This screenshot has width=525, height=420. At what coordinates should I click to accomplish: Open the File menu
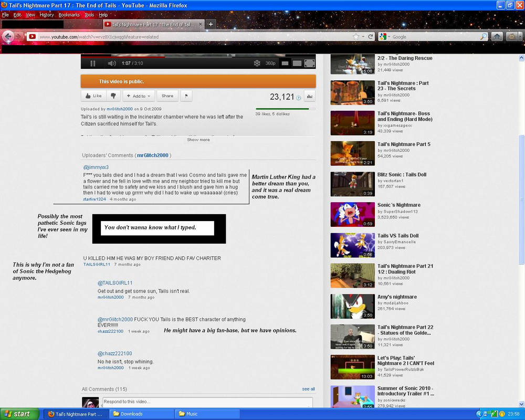5,15
